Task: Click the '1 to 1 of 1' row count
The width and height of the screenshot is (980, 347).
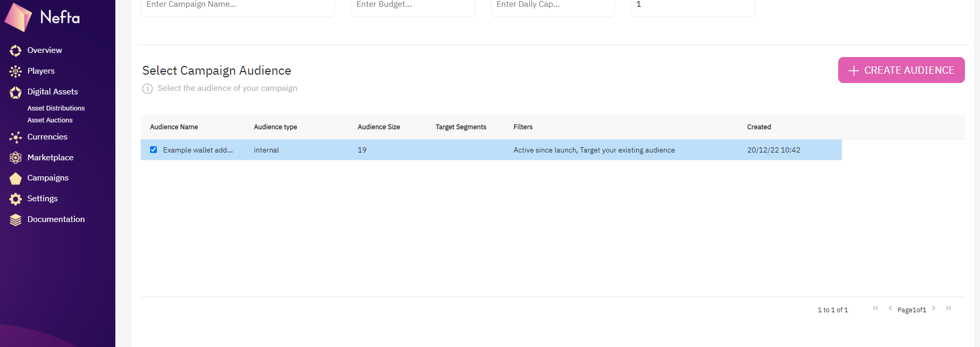Action: tap(833, 310)
